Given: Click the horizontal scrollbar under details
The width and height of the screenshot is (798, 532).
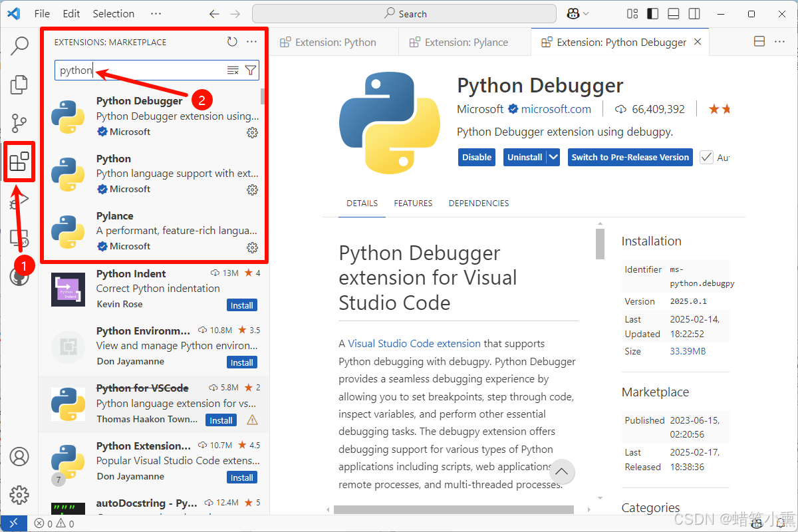Looking at the screenshot, I should click(454, 509).
